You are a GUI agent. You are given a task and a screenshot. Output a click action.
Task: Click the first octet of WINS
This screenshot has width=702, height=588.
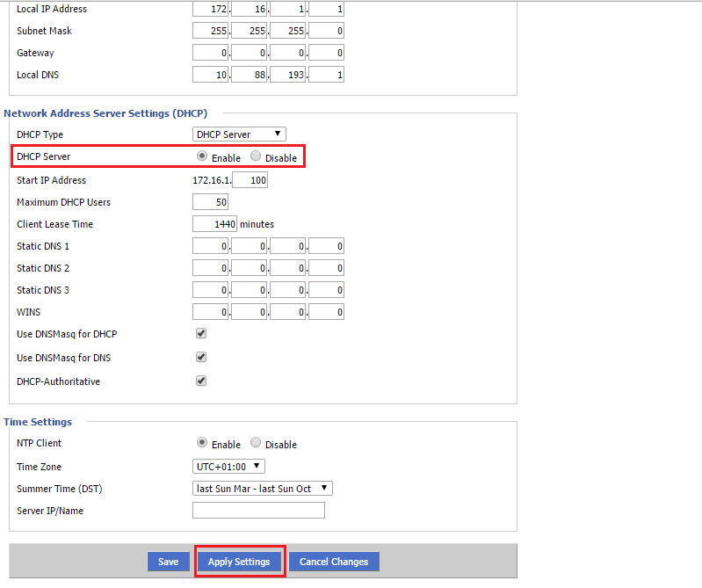click(211, 312)
